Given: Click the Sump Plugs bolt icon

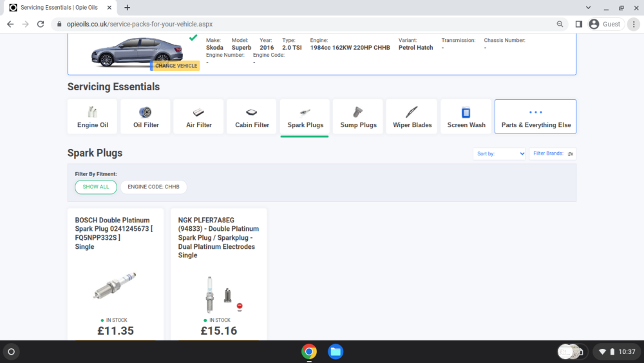Looking at the screenshot, I should pos(357,112).
